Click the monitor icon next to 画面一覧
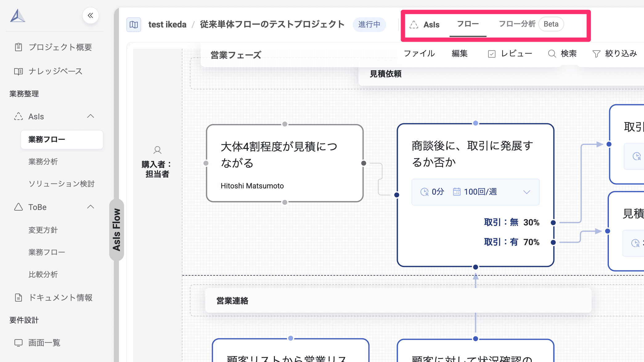 pyautogui.click(x=19, y=342)
